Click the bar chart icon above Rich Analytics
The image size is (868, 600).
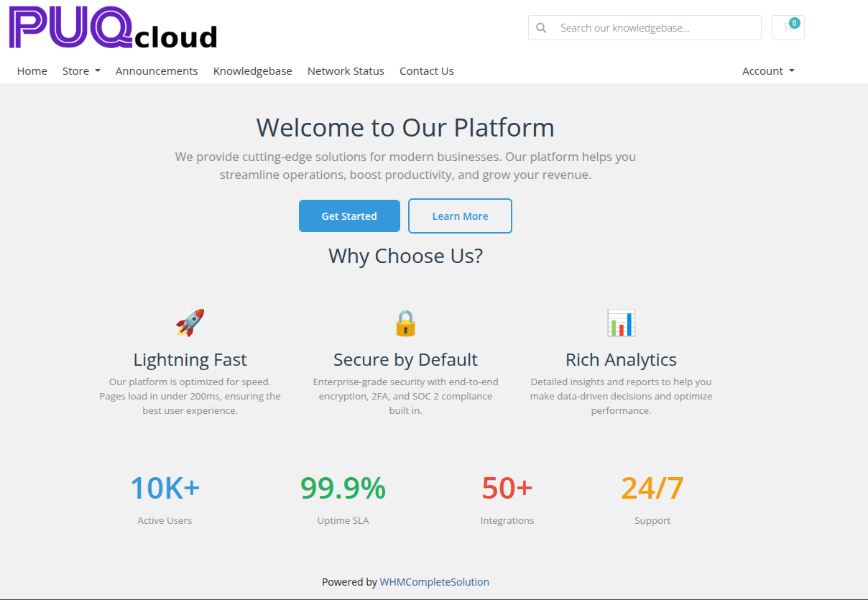(x=621, y=323)
